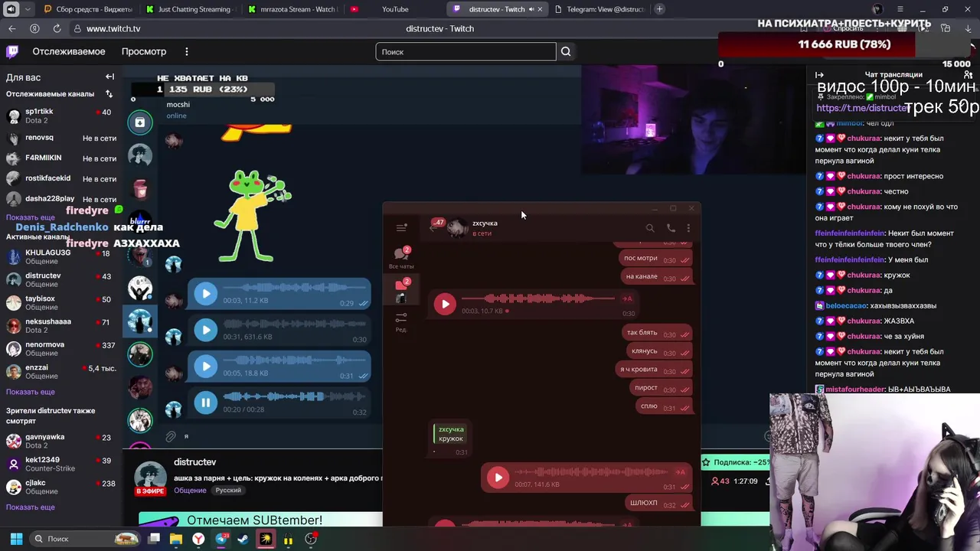
Task: Open KHULAGU3G channel in sidebar
Action: pyautogui.click(x=60, y=257)
